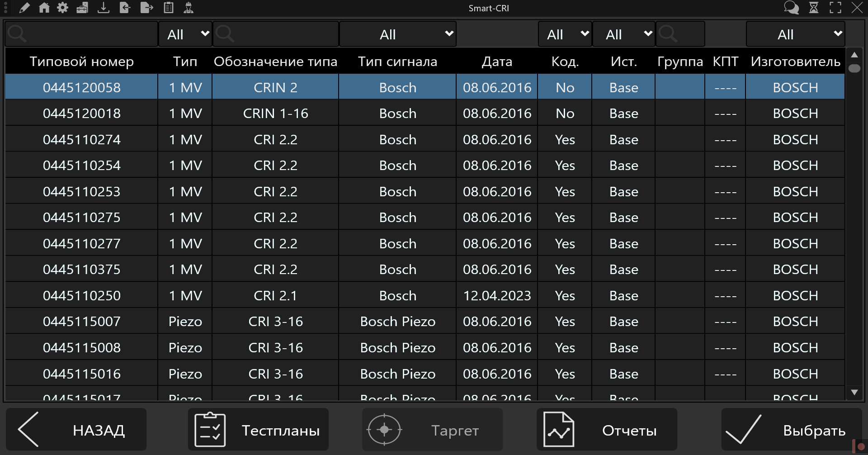
Task: Select row 0445110274
Action: tap(425, 139)
